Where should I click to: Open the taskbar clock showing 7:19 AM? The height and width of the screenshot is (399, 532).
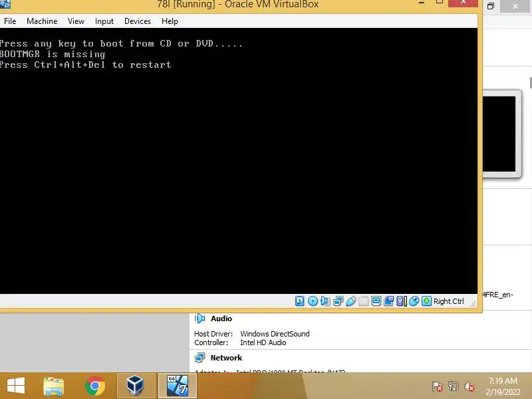[x=503, y=386]
